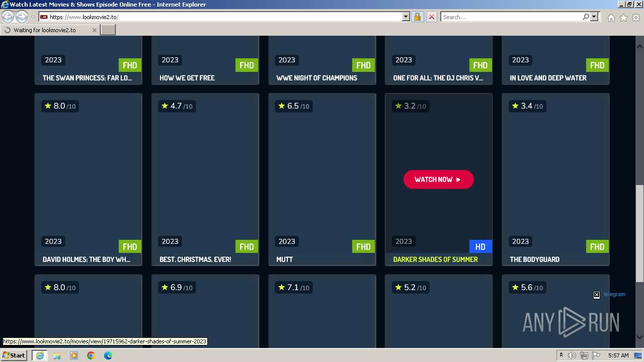The width and height of the screenshot is (644, 362).
Task: Click the 3.2/10 rating on Darker Shades
Action: (410, 106)
